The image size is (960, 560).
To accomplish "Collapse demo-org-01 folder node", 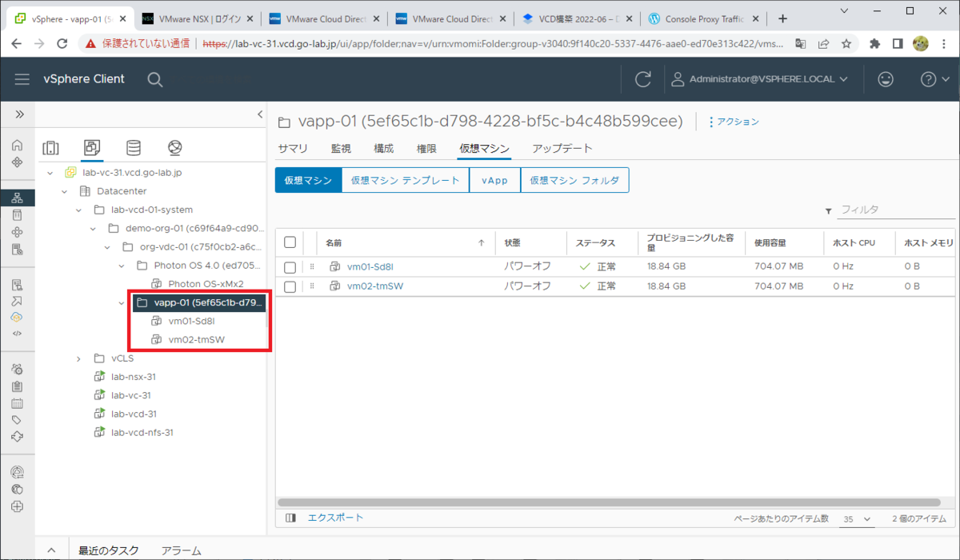I will point(93,229).
